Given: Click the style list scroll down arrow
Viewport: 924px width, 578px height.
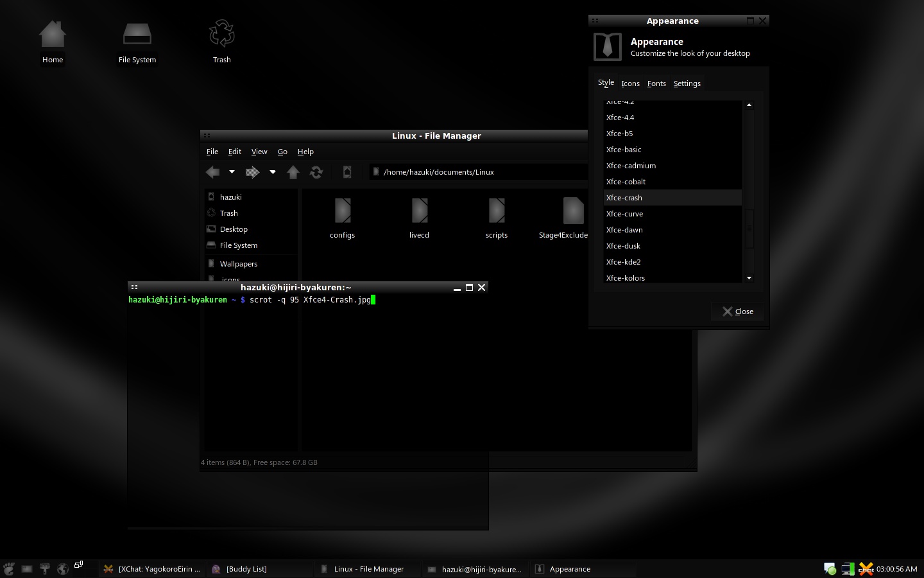Looking at the screenshot, I should pyautogui.click(x=749, y=278).
